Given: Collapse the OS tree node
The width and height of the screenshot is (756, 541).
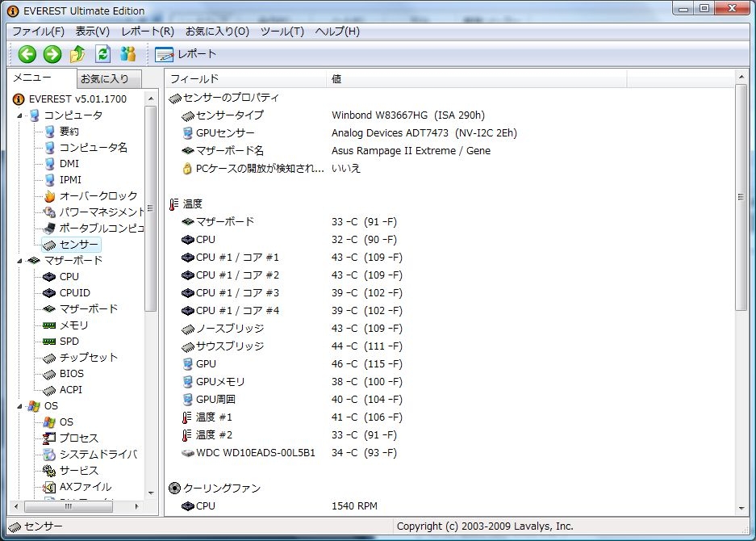Looking at the screenshot, I should (20, 406).
